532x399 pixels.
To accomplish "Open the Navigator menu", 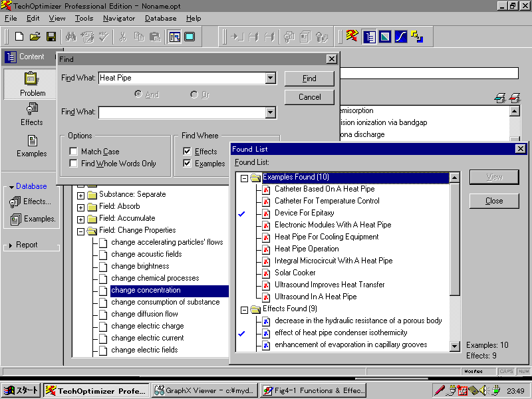I will [119, 19].
